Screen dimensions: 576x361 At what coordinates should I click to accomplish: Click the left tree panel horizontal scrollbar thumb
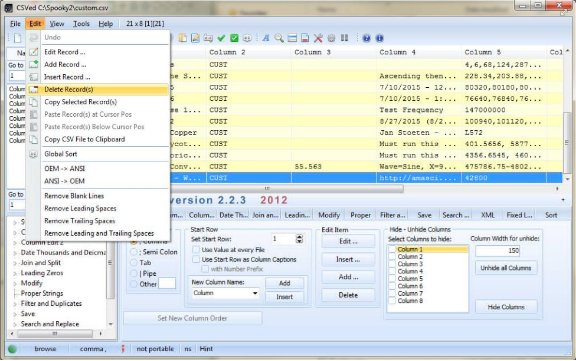pos(55,334)
